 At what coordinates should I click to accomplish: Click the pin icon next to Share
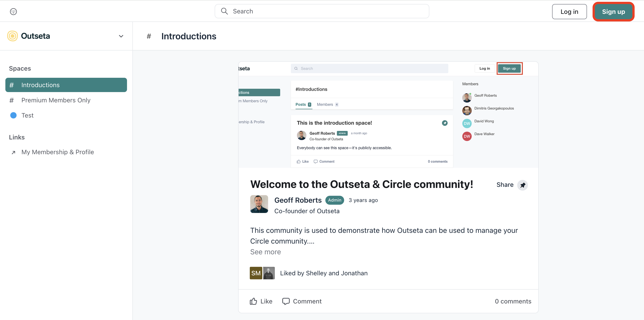pyautogui.click(x=522, y=185)
